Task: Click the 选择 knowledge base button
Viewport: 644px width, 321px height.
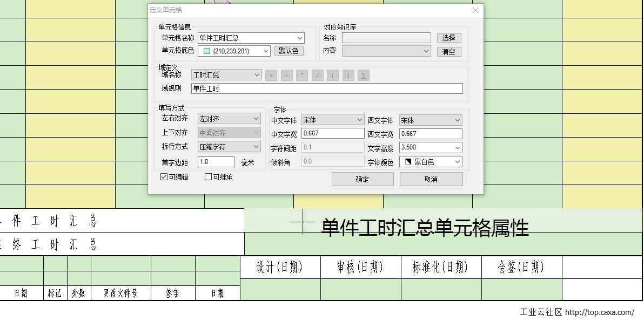Action: (x=448, y=38)
